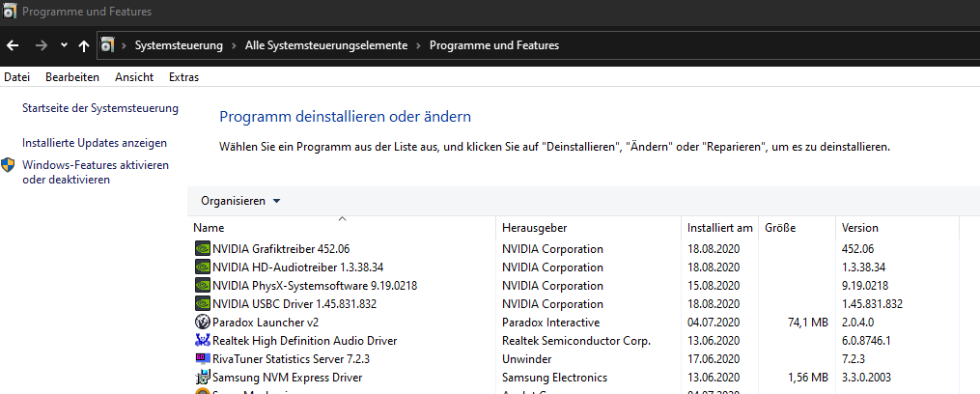Select NVIDIA Grafiktreiber 452.06 entry

point(281,249)
